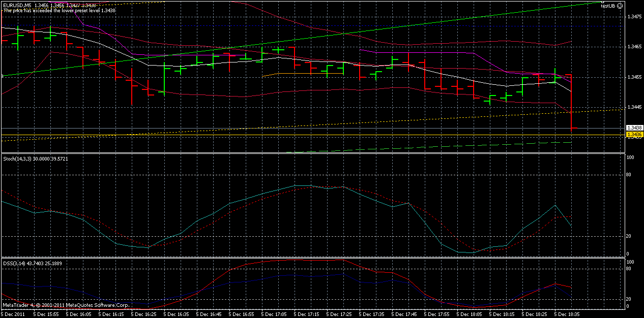
Task: Select the long red candle at 18:35
Action: (571, 102)
